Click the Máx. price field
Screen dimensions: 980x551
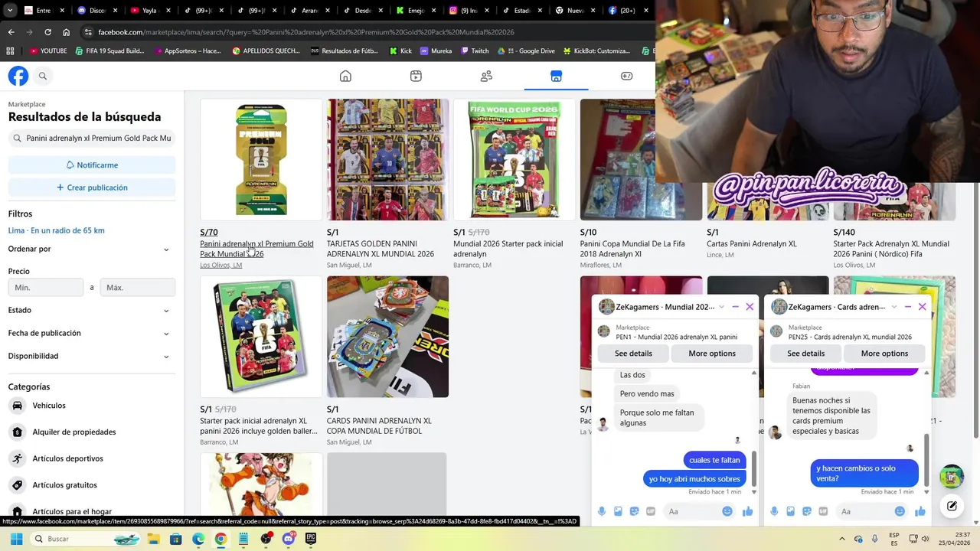click(x=138, y=287)
